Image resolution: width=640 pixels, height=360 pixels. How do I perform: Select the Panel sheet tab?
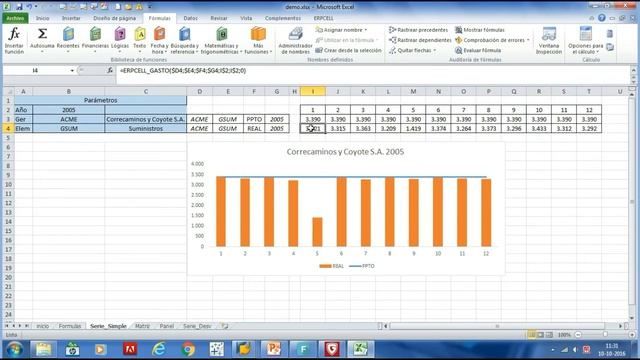point(167,326)
